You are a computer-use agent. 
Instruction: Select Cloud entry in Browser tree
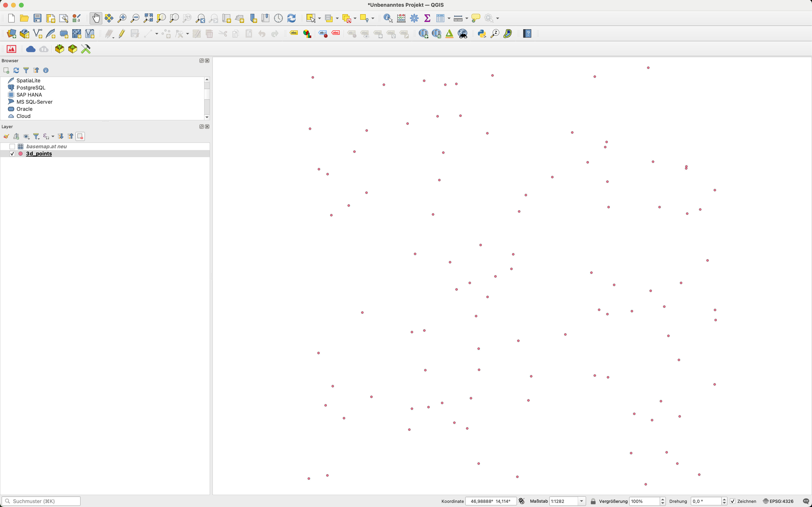click(23, 116)
